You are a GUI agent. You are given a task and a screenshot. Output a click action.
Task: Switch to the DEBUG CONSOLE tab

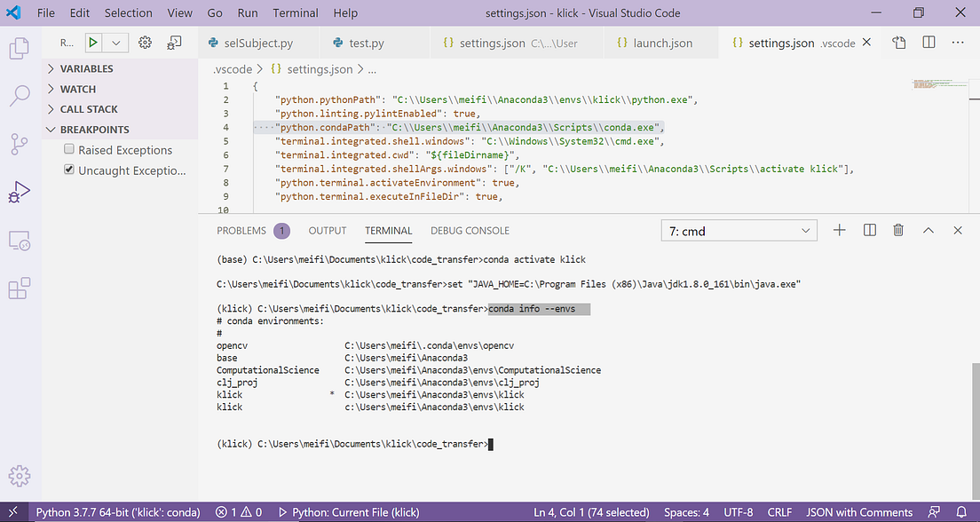(470, 230)
